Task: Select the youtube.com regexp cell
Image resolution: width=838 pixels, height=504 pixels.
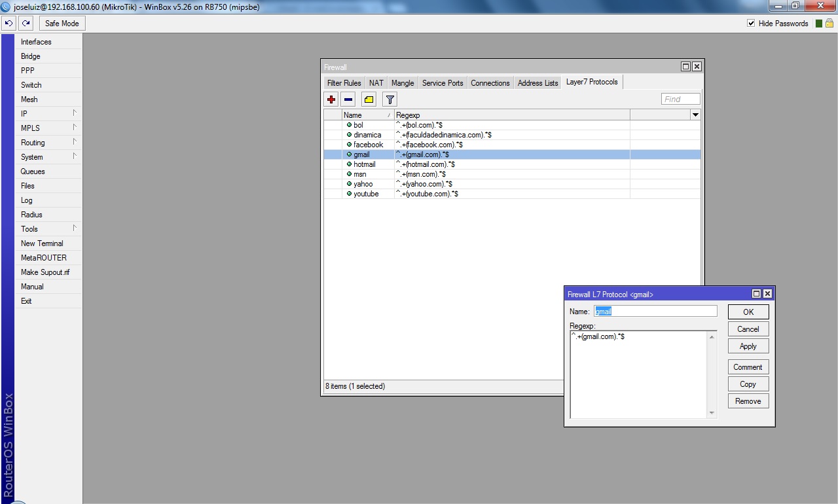Action: (512, 194)
